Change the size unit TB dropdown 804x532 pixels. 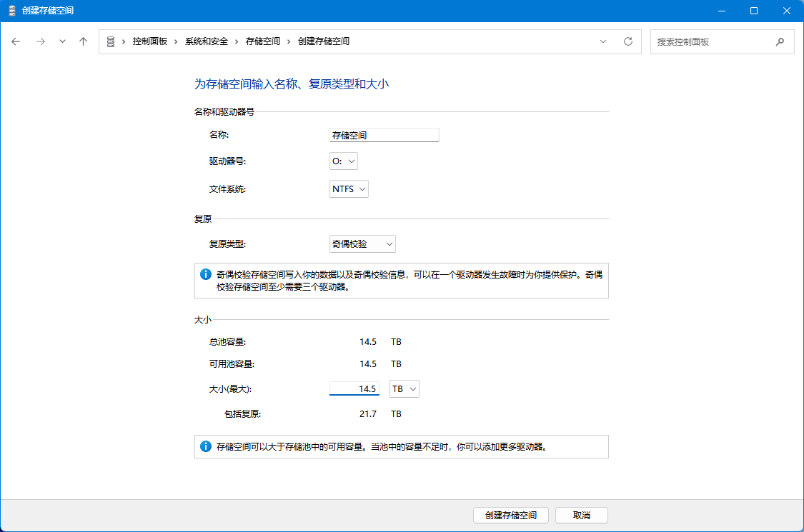point(404,389)
